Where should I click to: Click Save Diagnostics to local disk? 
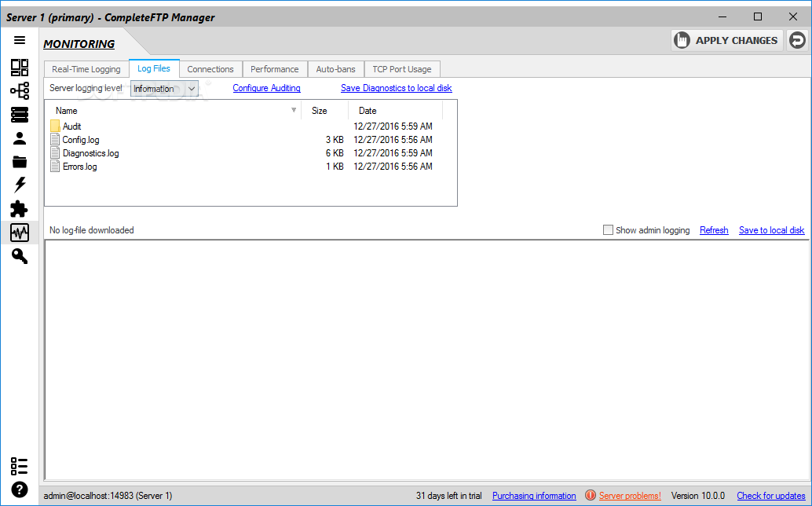pos(396,88)
